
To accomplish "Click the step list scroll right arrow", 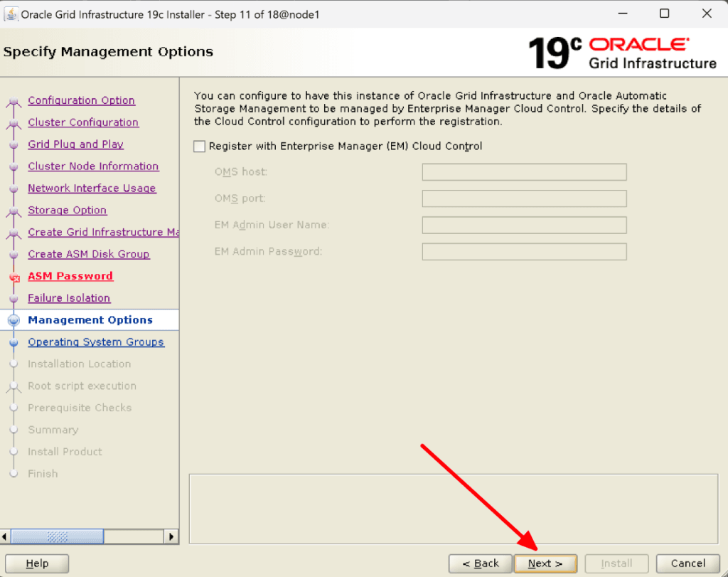I will 171,536.
